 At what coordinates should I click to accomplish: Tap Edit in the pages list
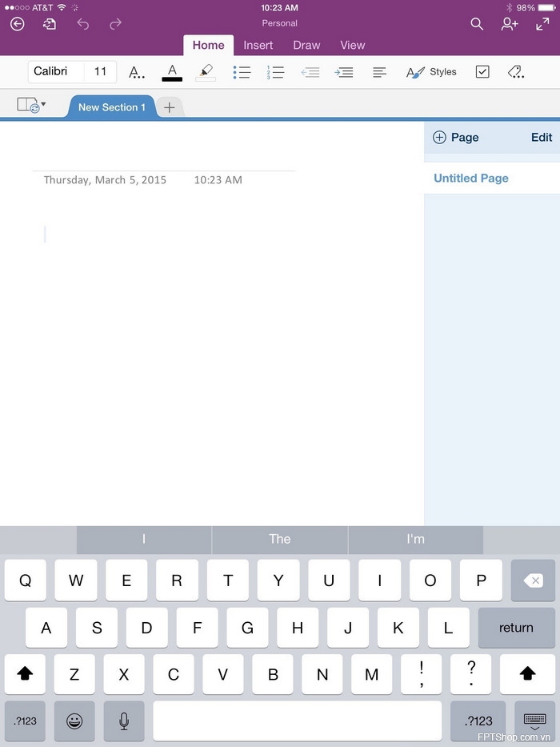pos(542,137)
